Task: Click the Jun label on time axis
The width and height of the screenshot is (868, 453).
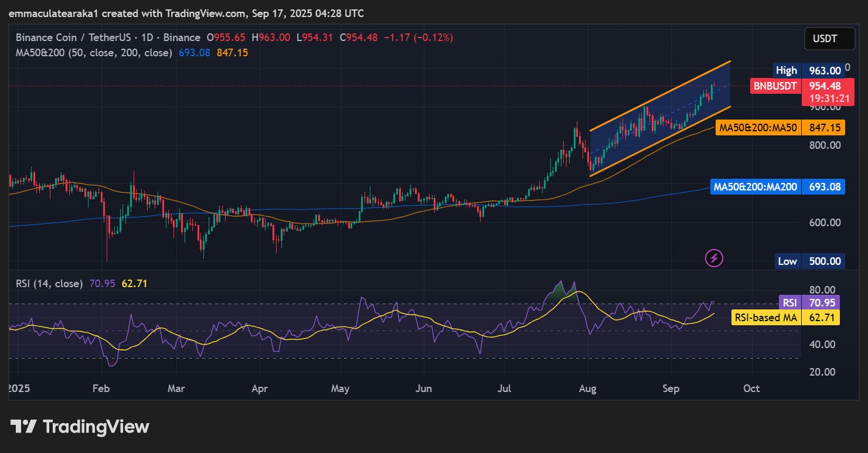Action: click(423, 389)
